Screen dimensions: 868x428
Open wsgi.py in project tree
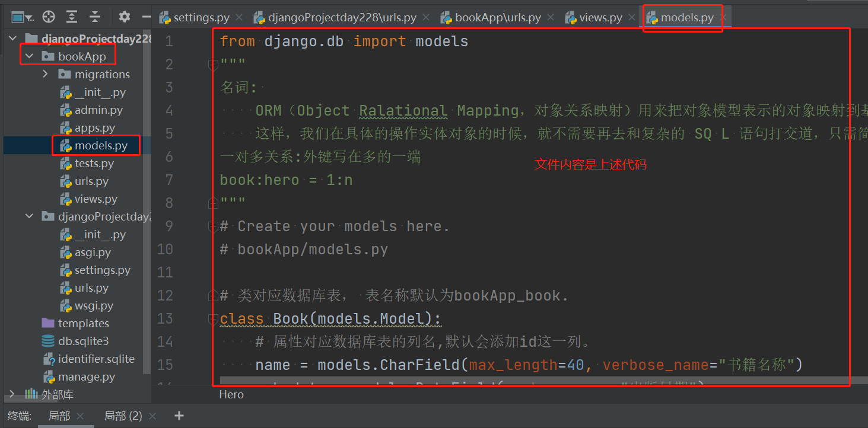pyautogui.click(x=94, y=306)
